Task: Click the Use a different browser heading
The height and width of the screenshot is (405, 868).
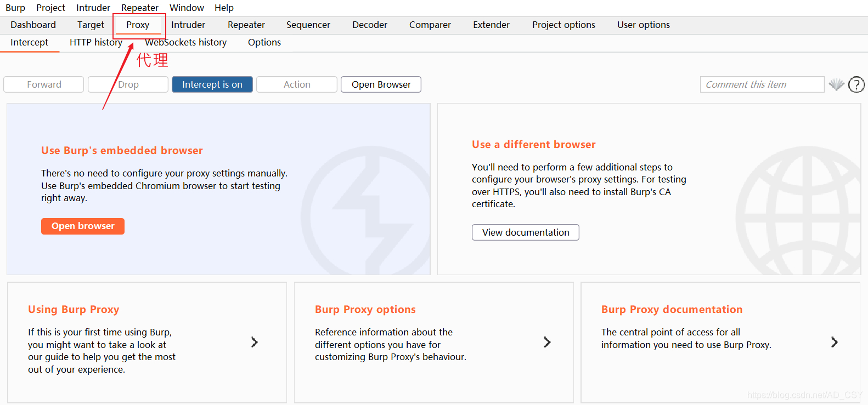Action: pos(534,144)
